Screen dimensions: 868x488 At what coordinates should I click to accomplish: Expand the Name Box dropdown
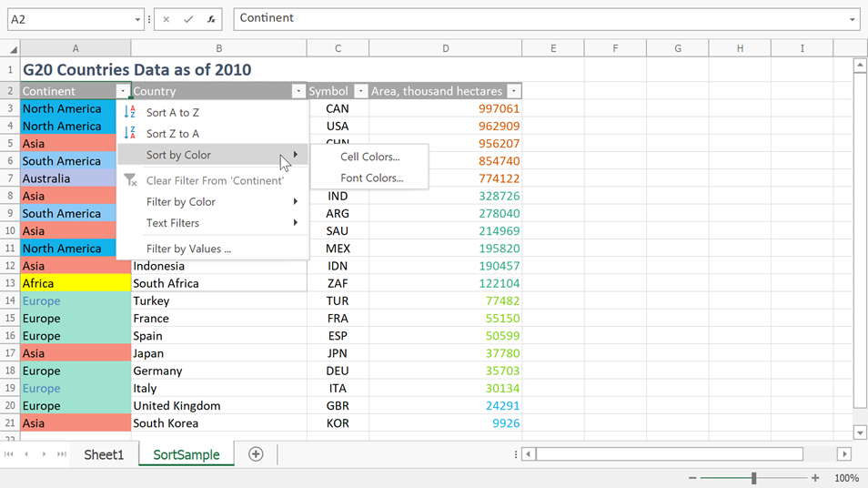point(137,19)
